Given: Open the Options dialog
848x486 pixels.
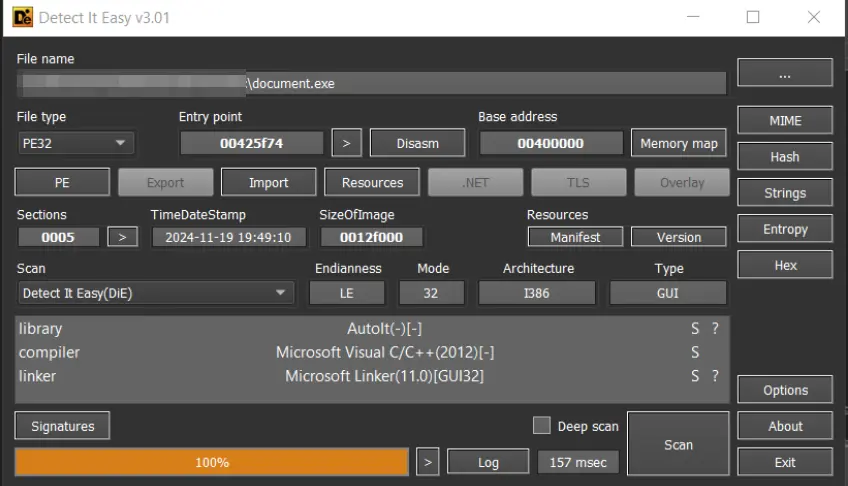Looking at the screenshot, I should 785,390.
